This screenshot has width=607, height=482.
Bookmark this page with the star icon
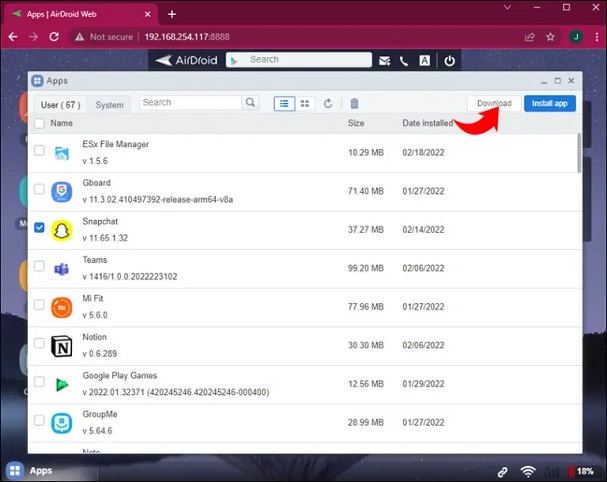click(x=550, y=37)
